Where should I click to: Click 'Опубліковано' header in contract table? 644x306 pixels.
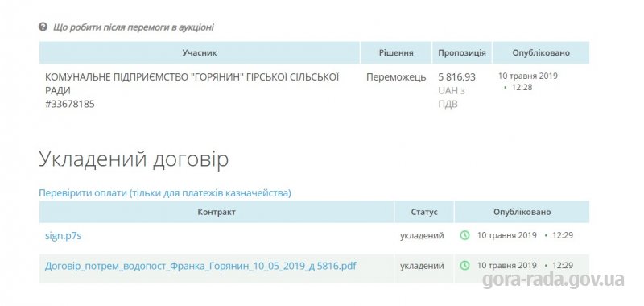pyautogui.click(x=522, y=212)
